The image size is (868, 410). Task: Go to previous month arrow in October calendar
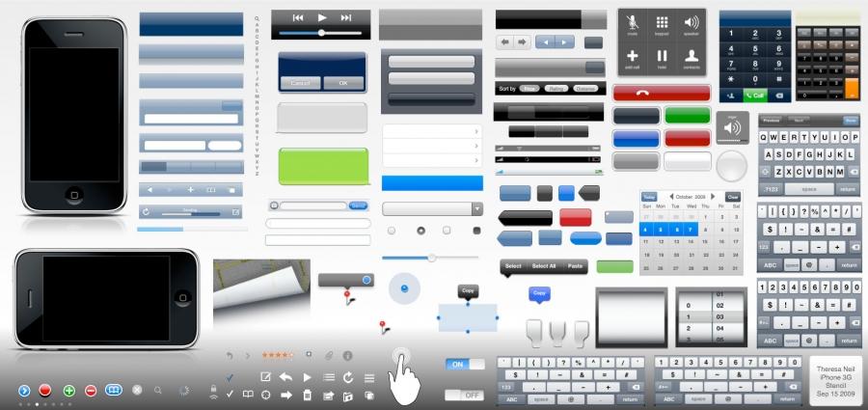pos(671,197)
